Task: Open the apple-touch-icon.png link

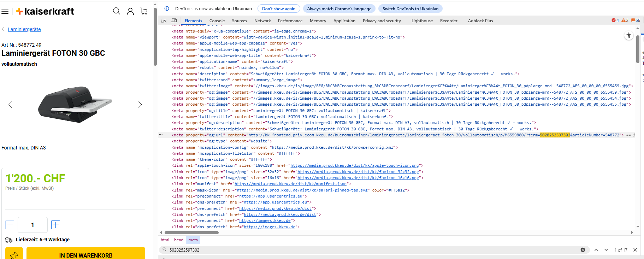Action: (x=355, y=165)
